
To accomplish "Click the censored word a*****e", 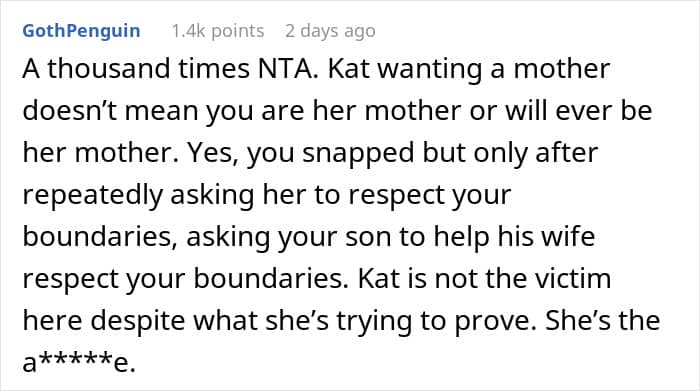I will pos(79,362).
